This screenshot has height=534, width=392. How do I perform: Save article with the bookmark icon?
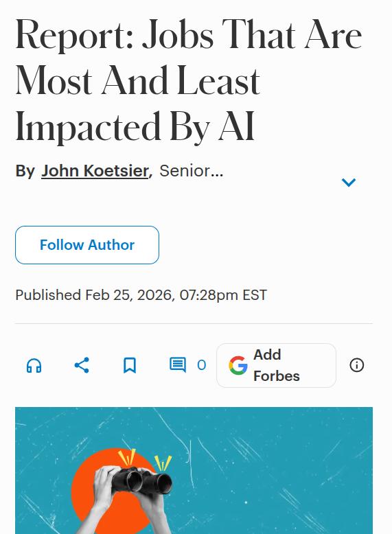(130, 365)
